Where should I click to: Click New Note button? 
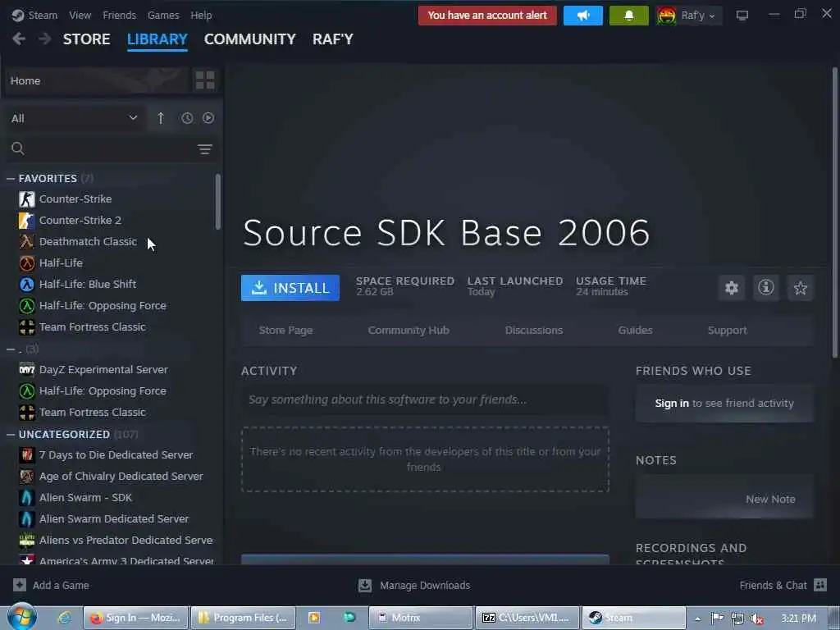point(770,499)
